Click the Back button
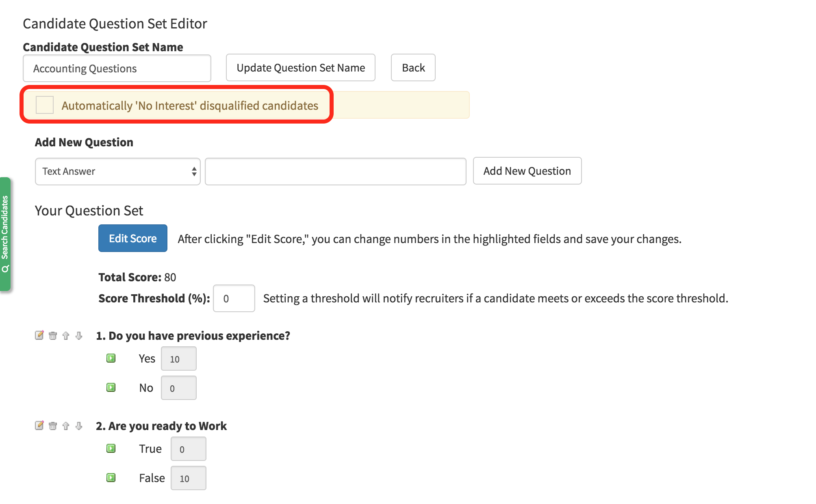 coord(413,67)
